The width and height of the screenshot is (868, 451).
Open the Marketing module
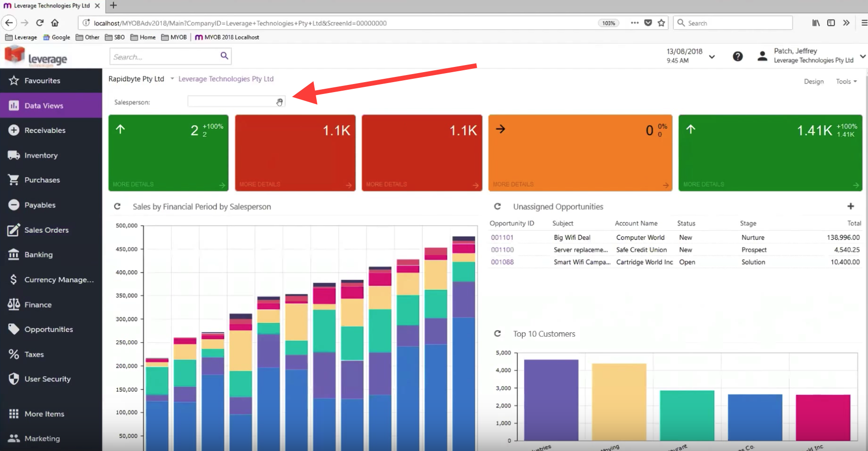pyautogui.click(x=42, y=439)
